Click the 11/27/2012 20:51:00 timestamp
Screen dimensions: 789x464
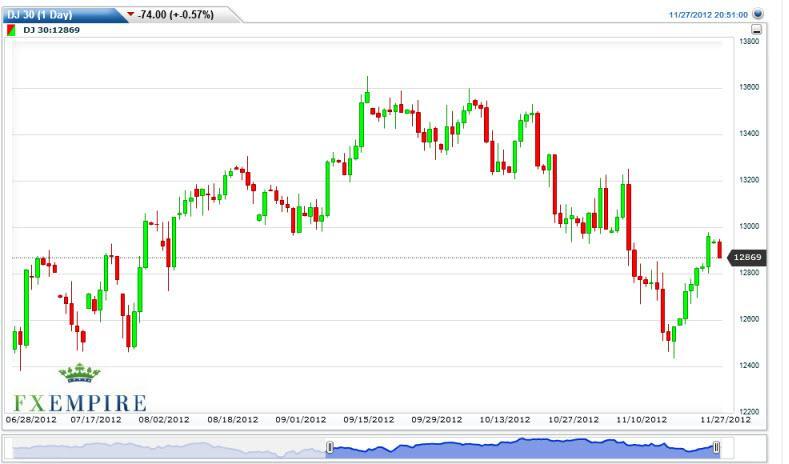pos(708,15)
